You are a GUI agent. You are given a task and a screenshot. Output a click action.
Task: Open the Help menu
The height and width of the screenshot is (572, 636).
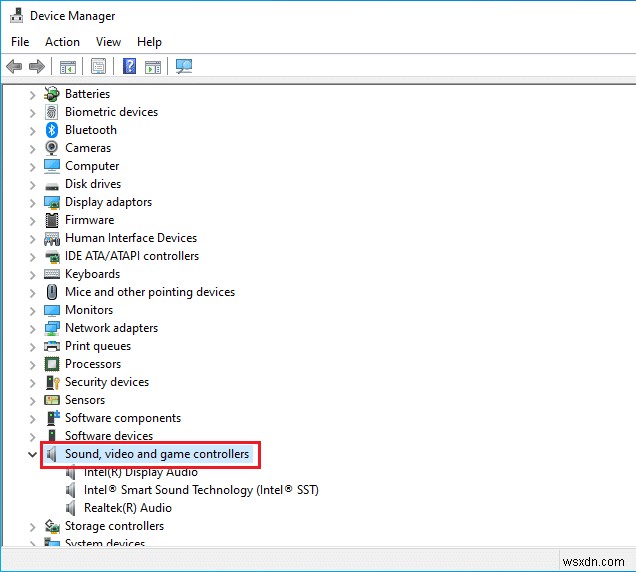149,42
